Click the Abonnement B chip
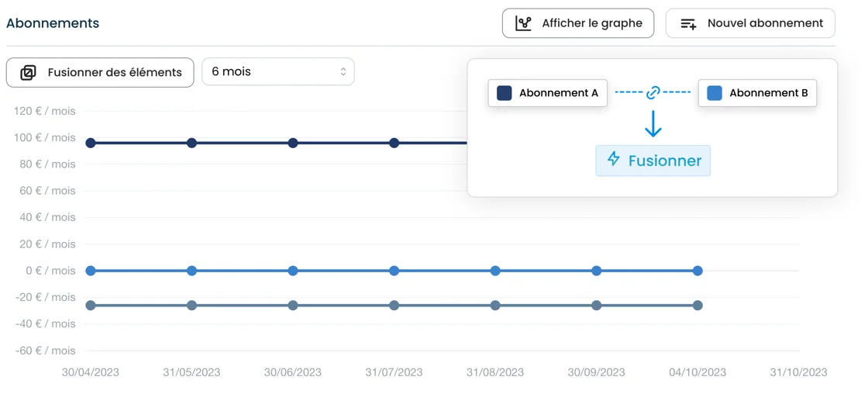 [x=757, y=93]
